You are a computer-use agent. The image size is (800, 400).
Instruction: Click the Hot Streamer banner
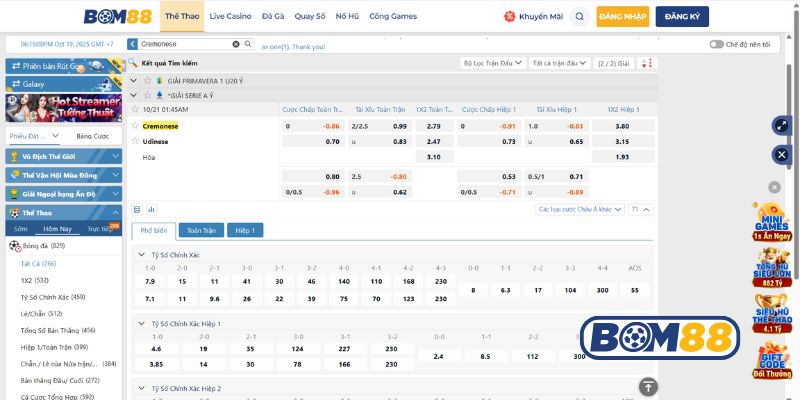click(x=62, y=107)
